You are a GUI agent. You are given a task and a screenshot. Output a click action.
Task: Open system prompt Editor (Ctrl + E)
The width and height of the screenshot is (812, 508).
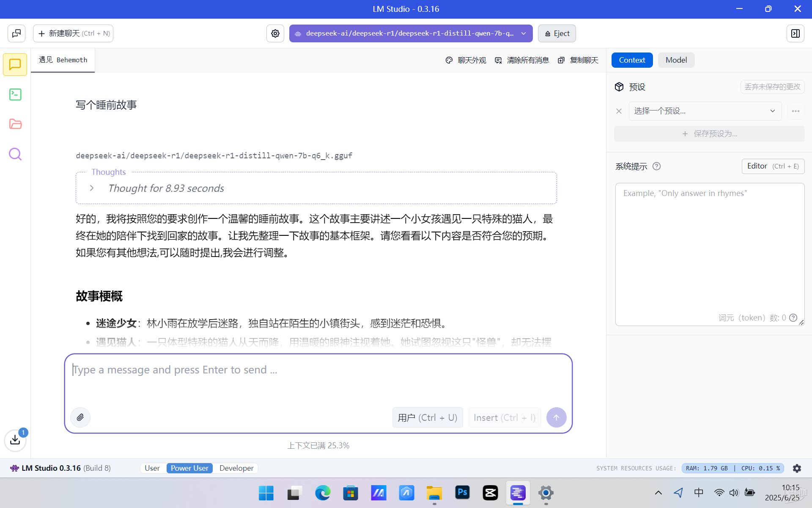(x=773, y=166)
